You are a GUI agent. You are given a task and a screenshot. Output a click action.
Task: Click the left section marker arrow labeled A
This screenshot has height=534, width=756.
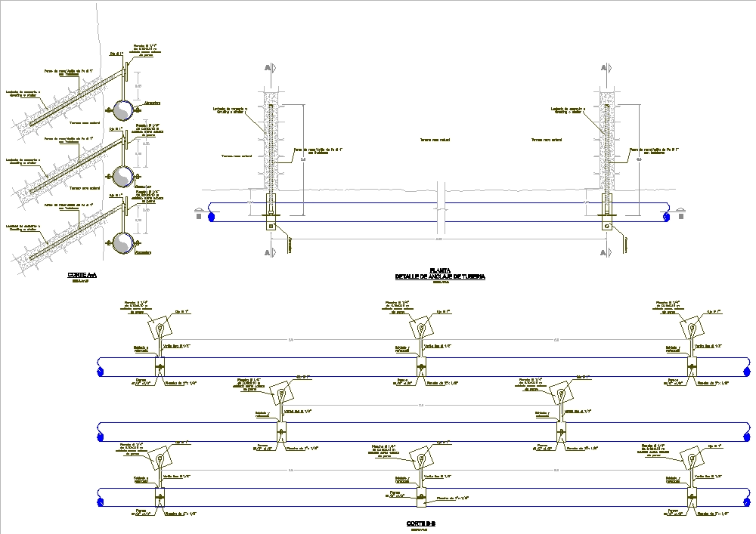pyautogui.click(x=268, y=68)
